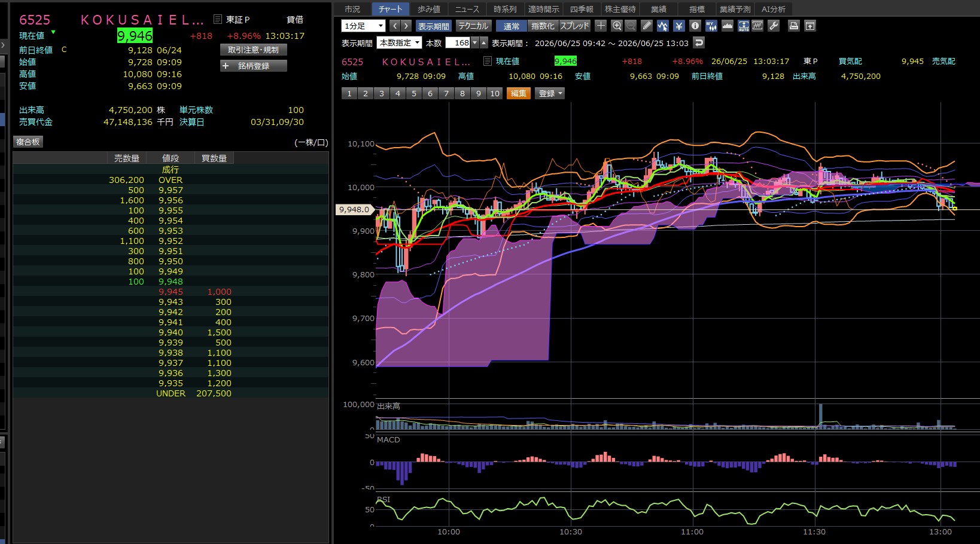This screenshot has width=980, height=544.
Task: Click the 銘柄登録 button
Action: (254, 66)
